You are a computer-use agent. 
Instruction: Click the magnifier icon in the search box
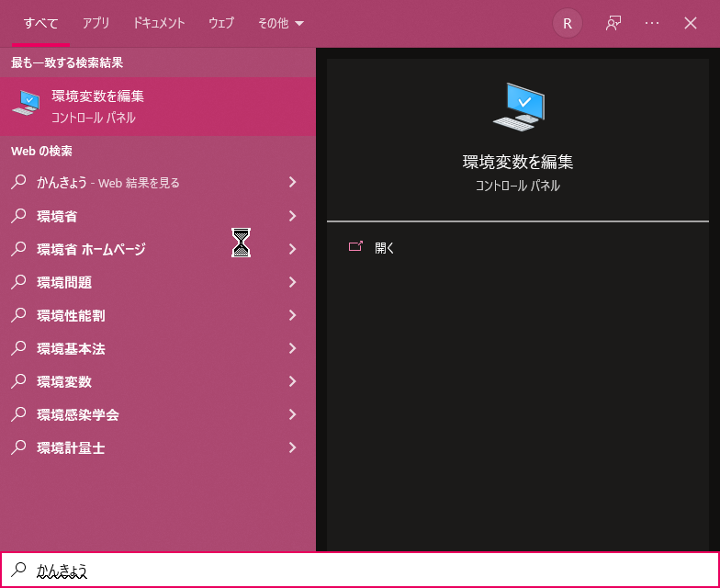point(19,571)
